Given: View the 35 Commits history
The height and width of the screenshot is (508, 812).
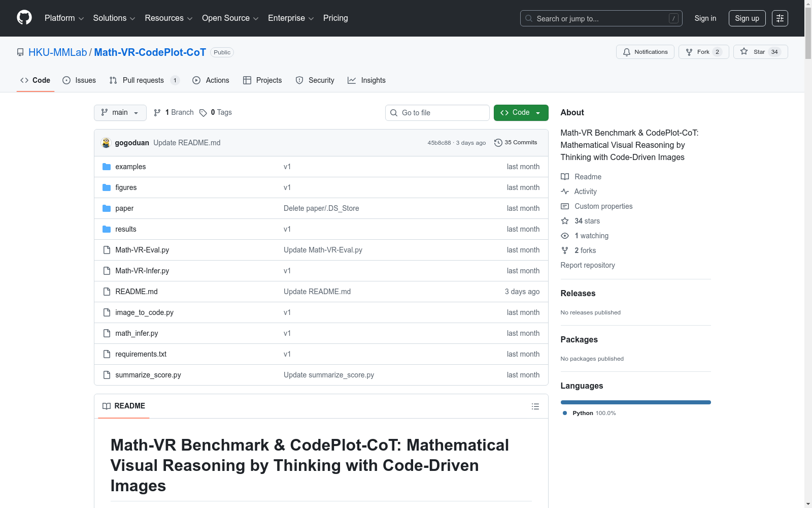Looking at the screenshot, I should tap(516, 143).
